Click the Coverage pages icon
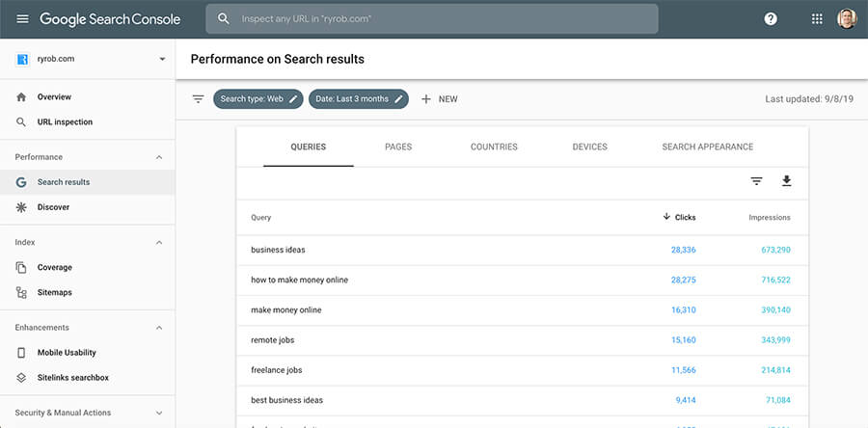Image resolution: width=868 pixels, height=428 pixels. click(21, 268)
